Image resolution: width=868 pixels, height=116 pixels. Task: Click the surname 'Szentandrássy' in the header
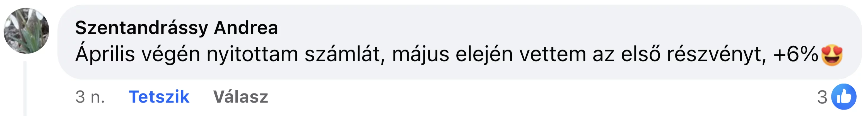[x=141, y=28]
